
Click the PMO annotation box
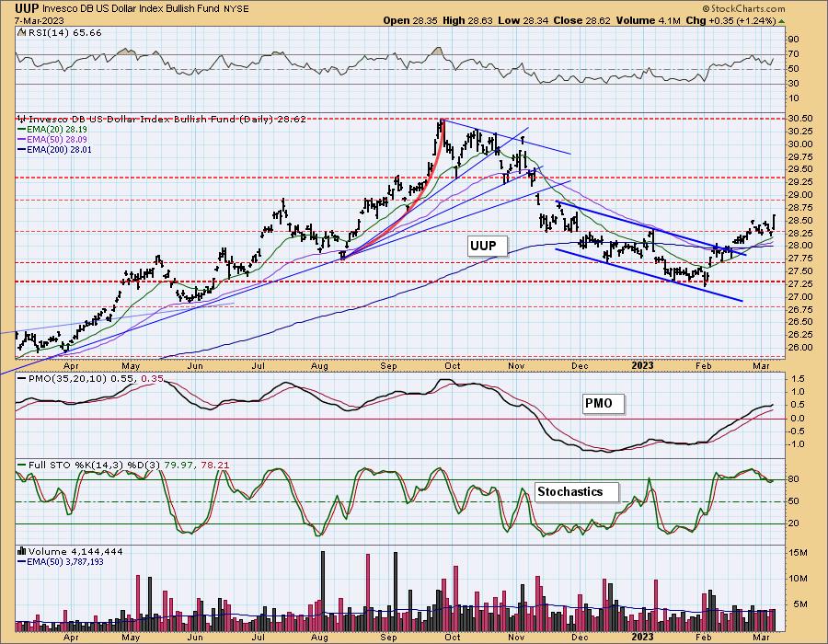(604, 404)
